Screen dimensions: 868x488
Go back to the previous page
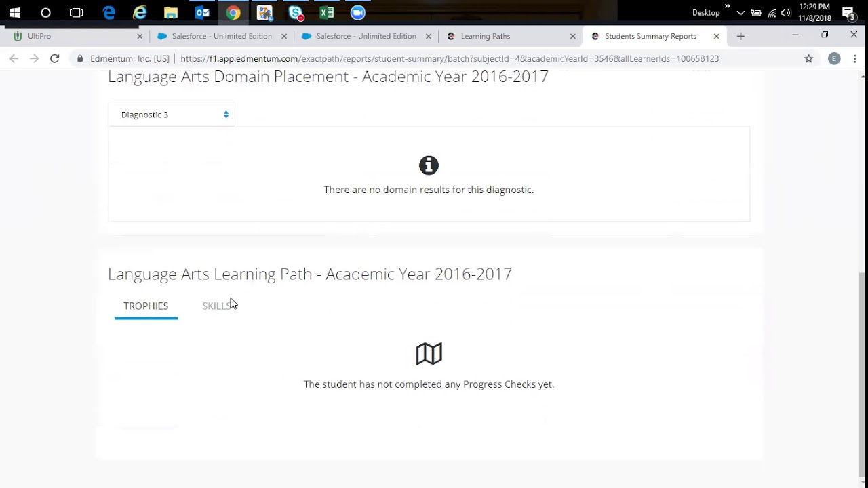14,58
